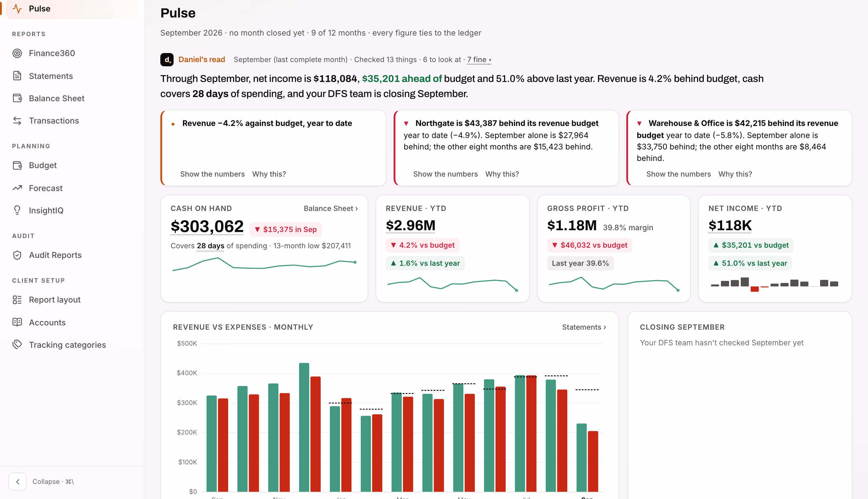Click the Transactions arrows icon

pyautogui.click(x=17, y=121)
